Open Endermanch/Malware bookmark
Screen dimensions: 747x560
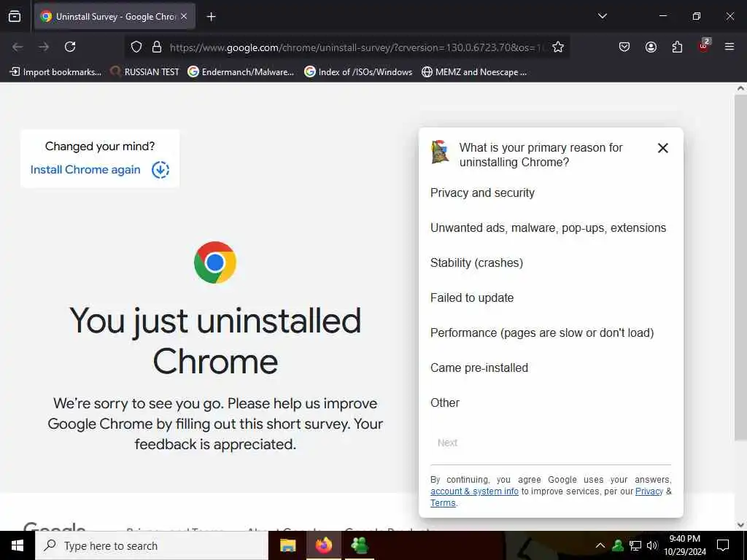click(x=241, y=72)
